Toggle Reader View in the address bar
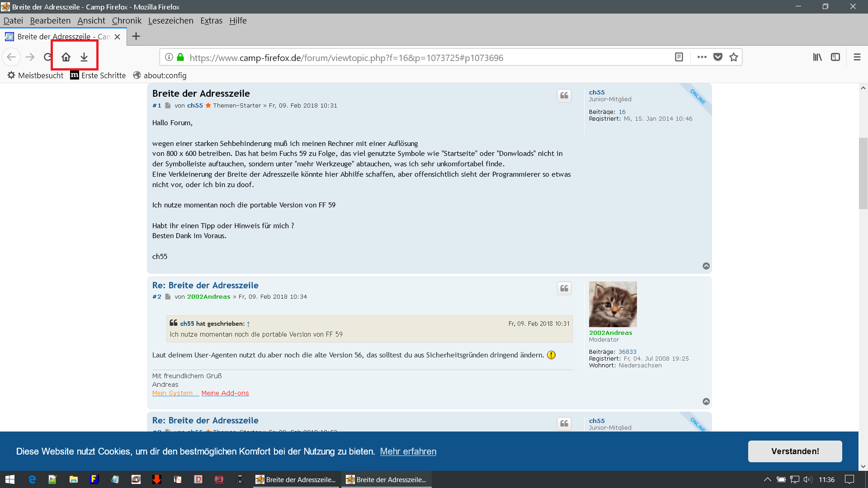 (679, 57)
